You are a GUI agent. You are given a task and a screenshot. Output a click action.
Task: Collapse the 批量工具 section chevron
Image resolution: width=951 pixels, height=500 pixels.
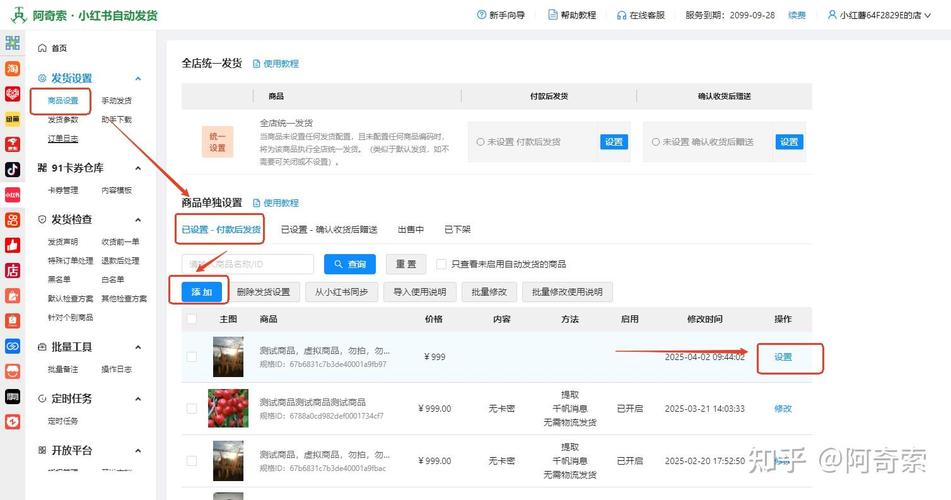click(x=138, y=347)
